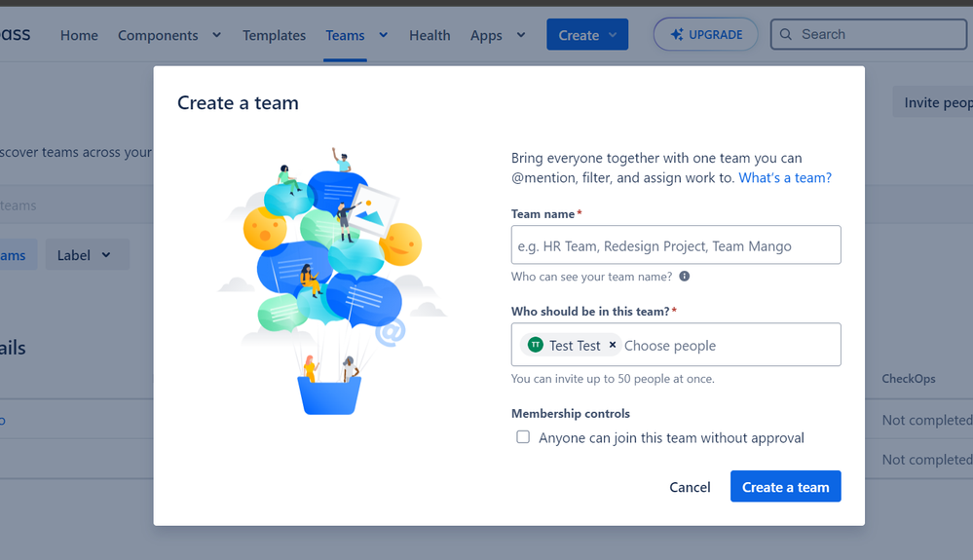Select the Teams navigation item
The height and width of the screenshot is (560, 973).
[x=345, y=35]
